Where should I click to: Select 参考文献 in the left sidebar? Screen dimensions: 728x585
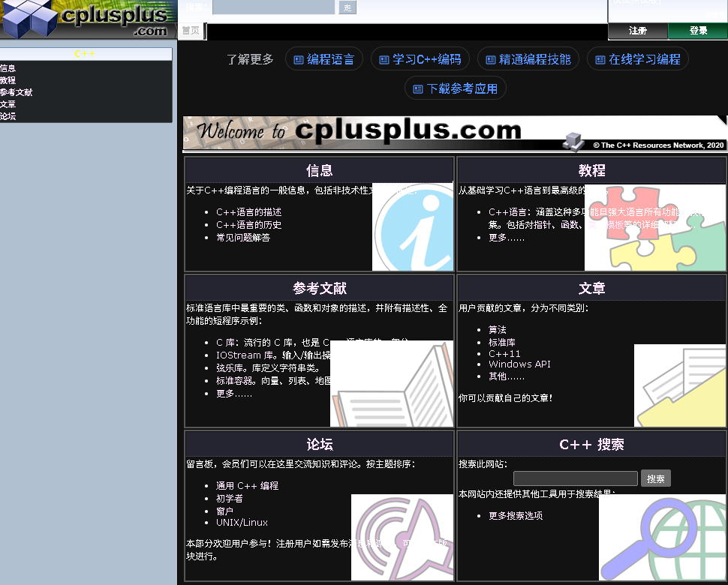pos(17,93)
